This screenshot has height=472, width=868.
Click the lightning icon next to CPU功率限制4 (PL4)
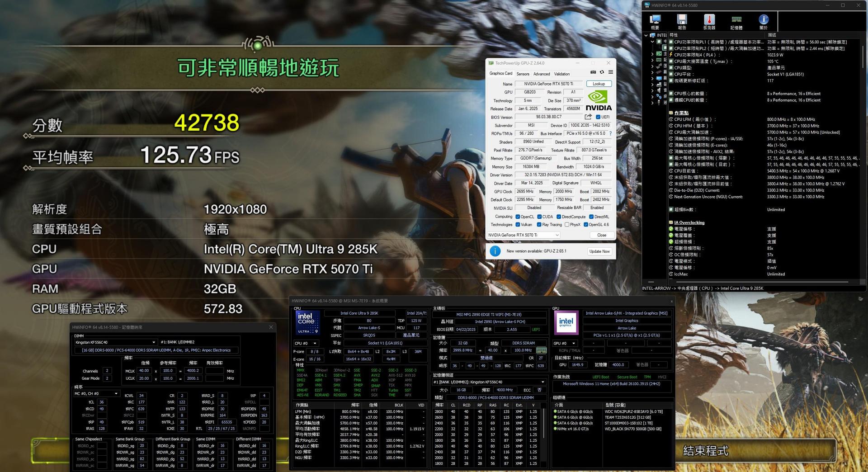pos(671,55)
